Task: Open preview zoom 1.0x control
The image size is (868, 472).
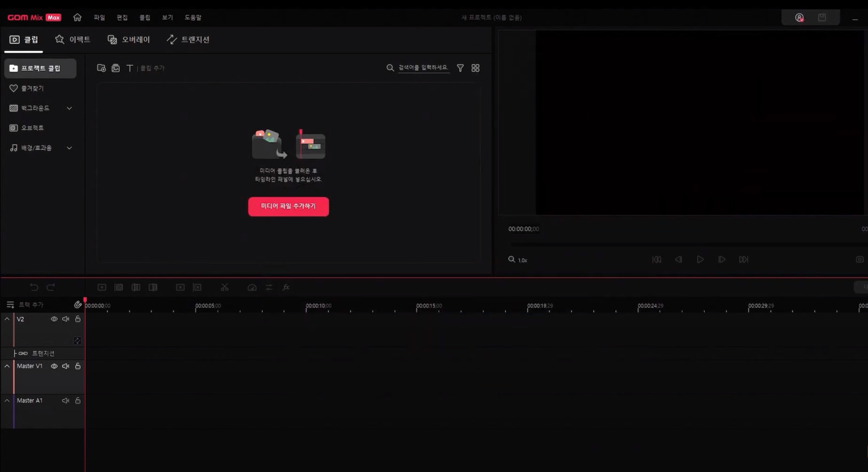Action: tap(518, 260)
